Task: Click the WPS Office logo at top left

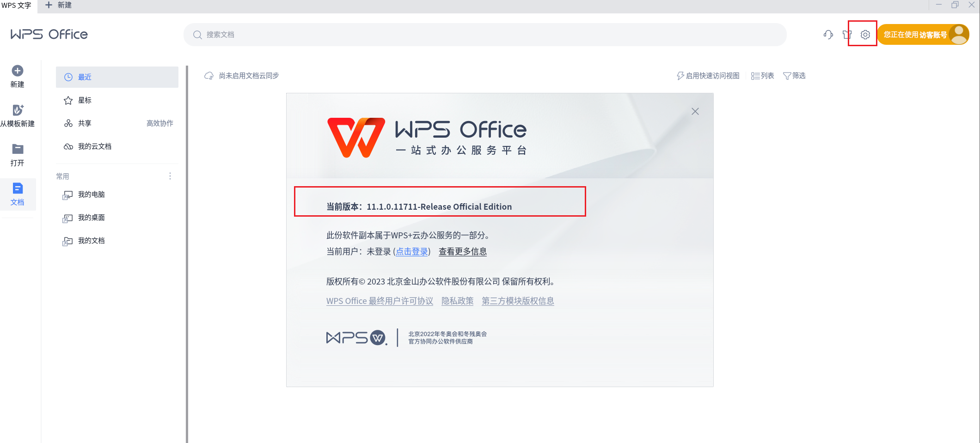Action: [49, 34]
